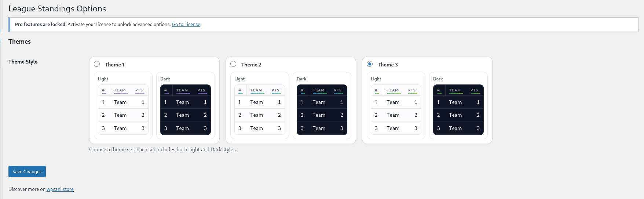Click Theme 2 Light preview table
Screen dimensions: 644x199
tap(260, 110)
